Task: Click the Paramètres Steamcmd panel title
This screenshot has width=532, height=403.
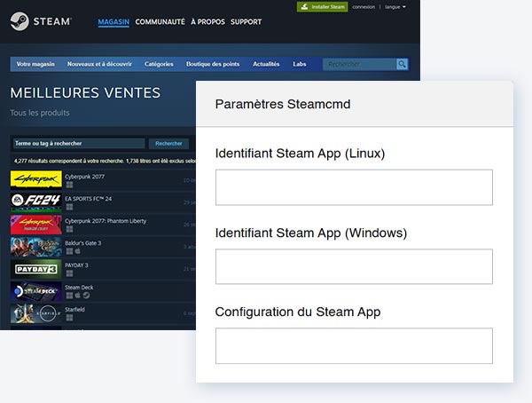Action: [x=283, y=104]
